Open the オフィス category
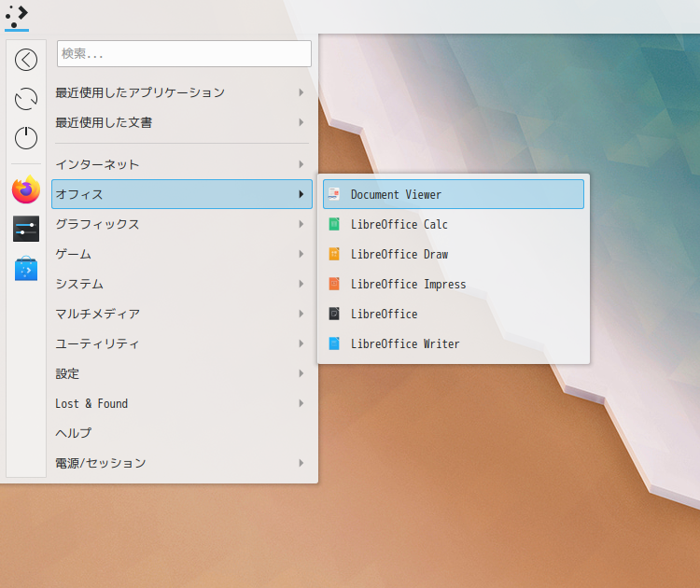The width and height of the screenshot is (700, 588). pos(182,194)
